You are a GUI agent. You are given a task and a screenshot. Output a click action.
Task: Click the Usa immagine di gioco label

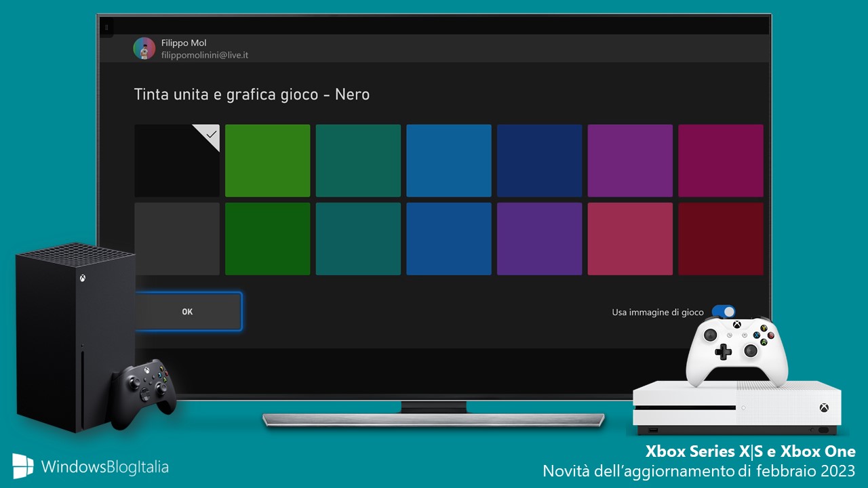click(x=658, y=312)
